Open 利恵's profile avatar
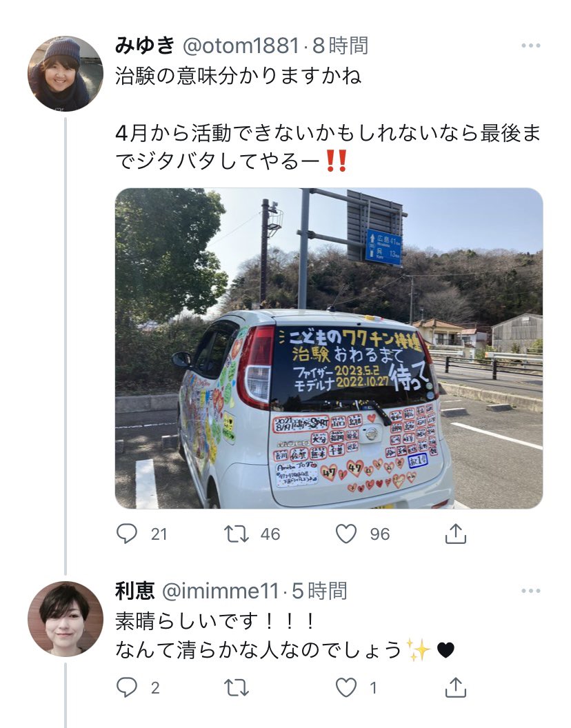This screenshot has height=728, width=571. click(x=66, y=619)
